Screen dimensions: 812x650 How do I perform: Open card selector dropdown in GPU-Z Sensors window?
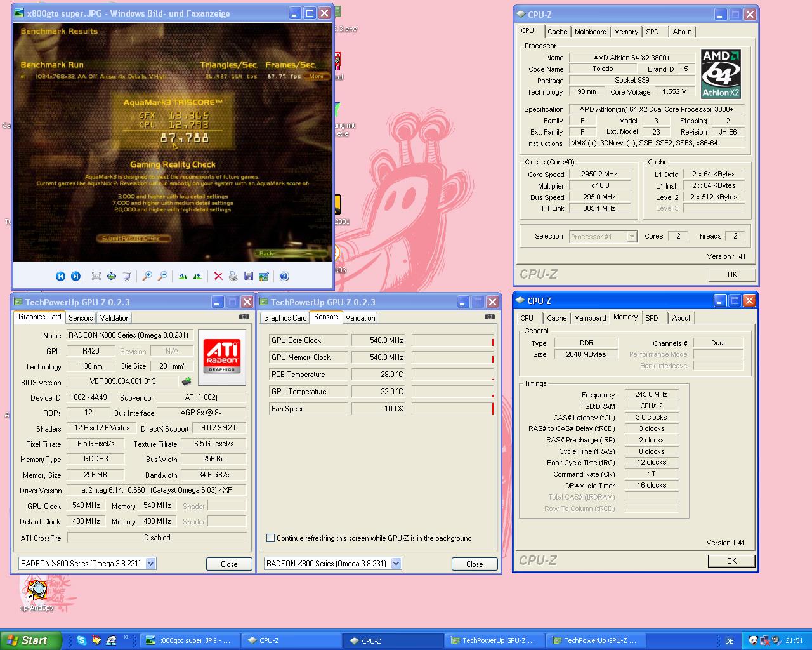[396, 563]
